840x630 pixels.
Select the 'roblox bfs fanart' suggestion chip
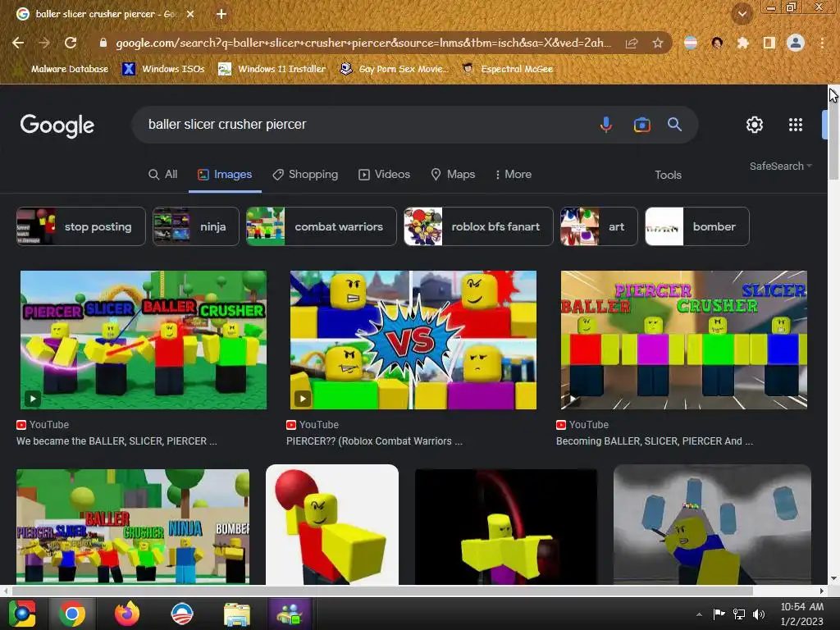(x=478, y=226)
